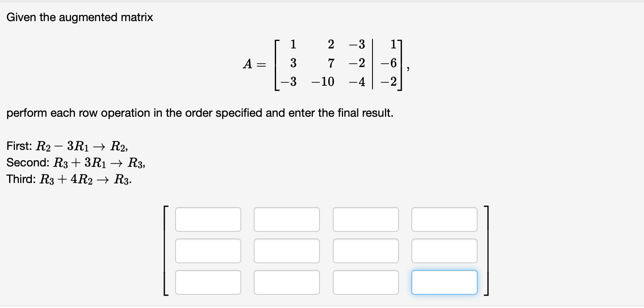Click the row 1 column 3 answer box
Screen dimensions: 644x308
[365, 219]
